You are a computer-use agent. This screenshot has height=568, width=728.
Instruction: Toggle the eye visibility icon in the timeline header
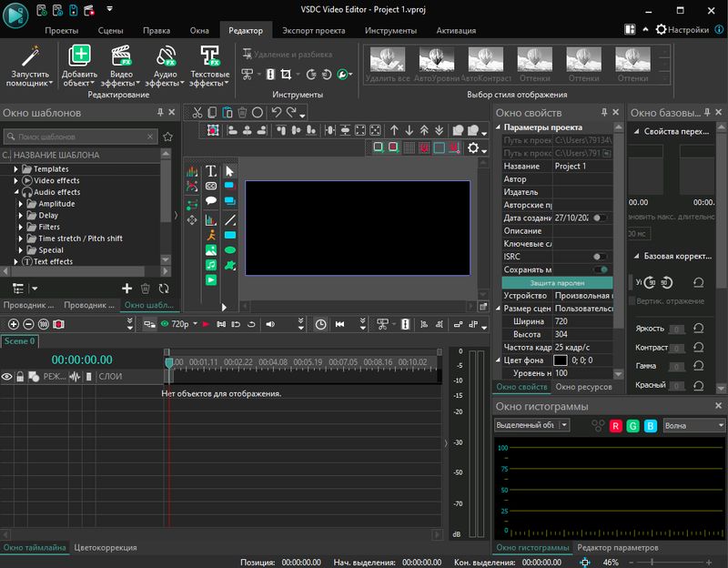pos(7,377)
